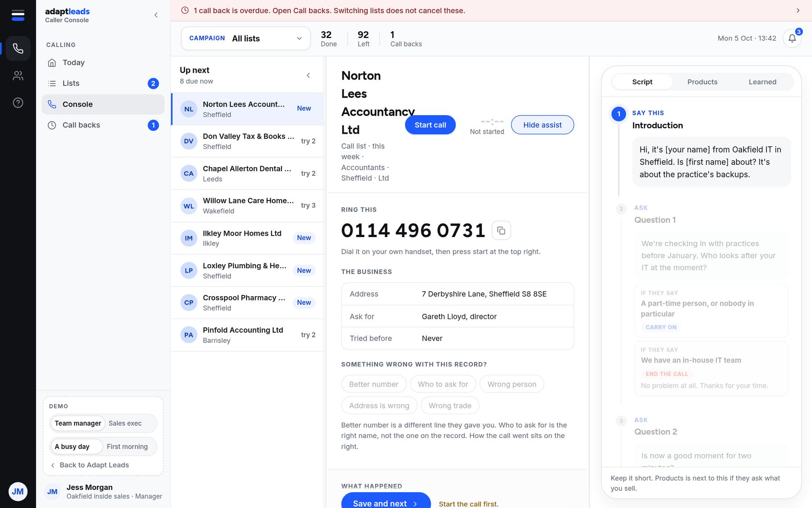812x508 pixels.
Task: Click the WL avatar for Willow Lane
Action: coord(189,206)
